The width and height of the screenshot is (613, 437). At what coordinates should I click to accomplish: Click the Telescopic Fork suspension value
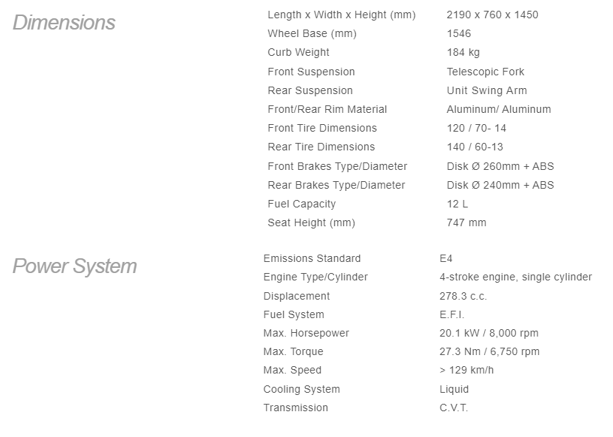(x=485, y=72)
